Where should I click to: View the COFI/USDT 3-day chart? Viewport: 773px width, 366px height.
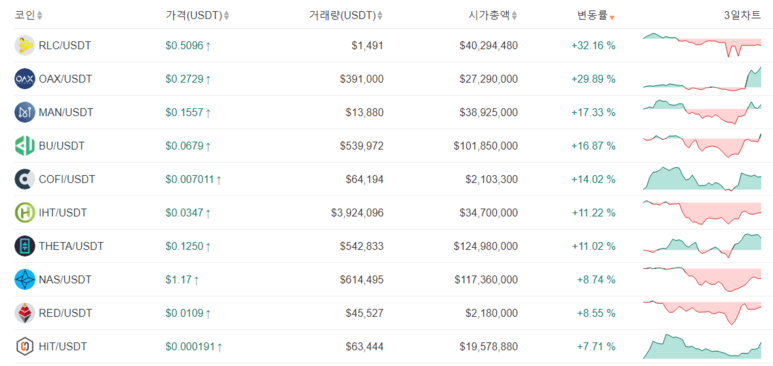(702, 179)
